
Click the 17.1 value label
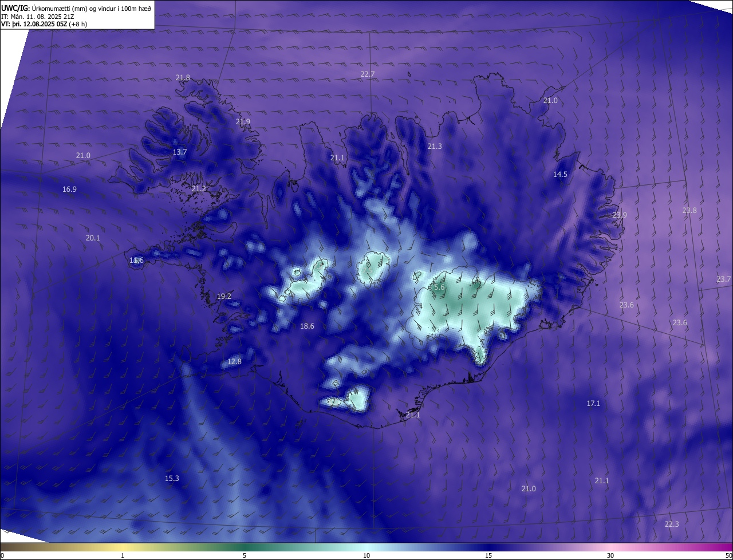[x=593, y=403]
